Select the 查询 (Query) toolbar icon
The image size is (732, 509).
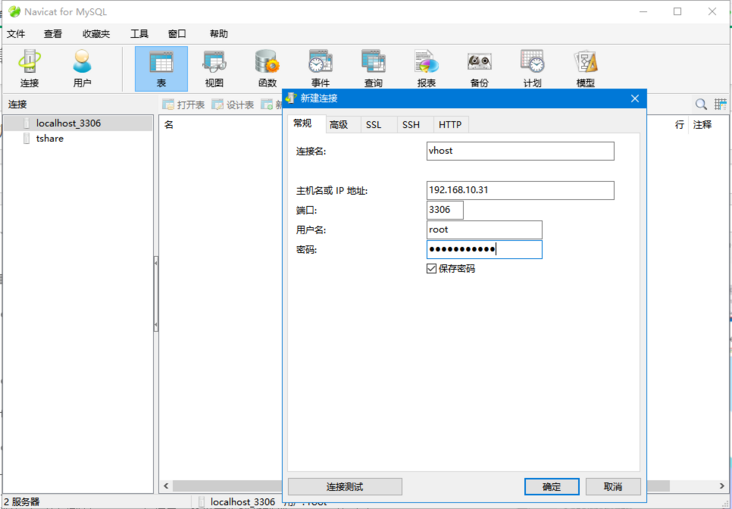pos(373,69)
